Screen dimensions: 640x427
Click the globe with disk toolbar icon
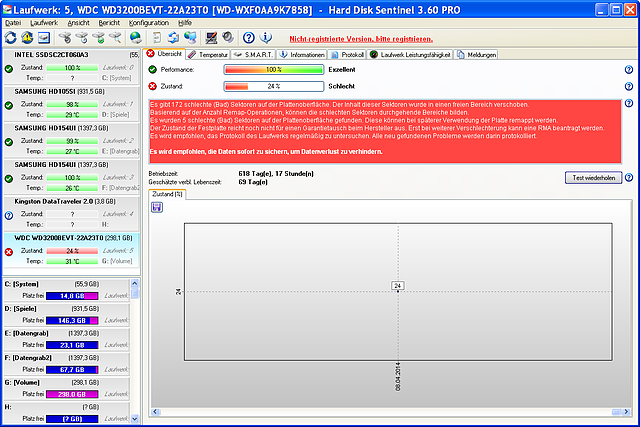coord(136,38)
